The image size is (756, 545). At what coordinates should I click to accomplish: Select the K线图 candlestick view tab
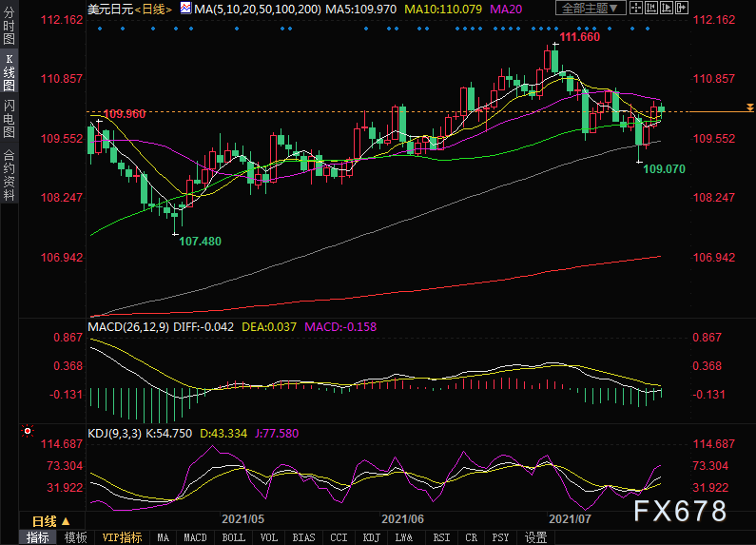9,72
